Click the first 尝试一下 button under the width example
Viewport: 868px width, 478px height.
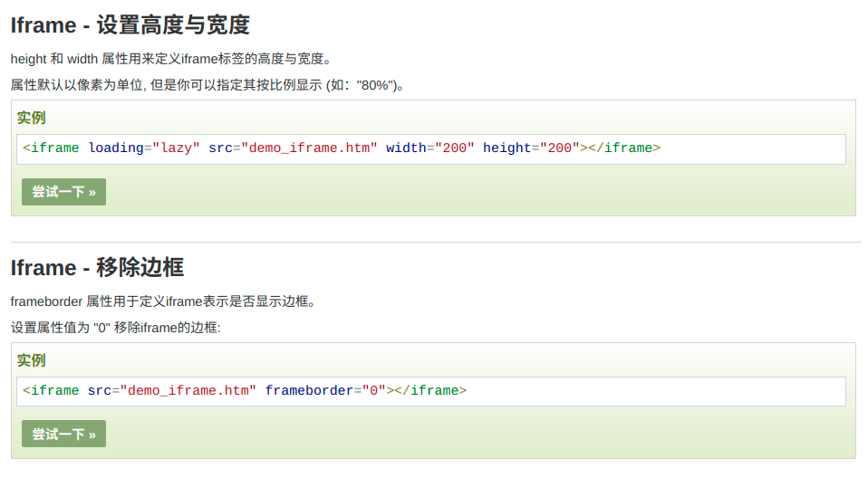coord(63,192)
